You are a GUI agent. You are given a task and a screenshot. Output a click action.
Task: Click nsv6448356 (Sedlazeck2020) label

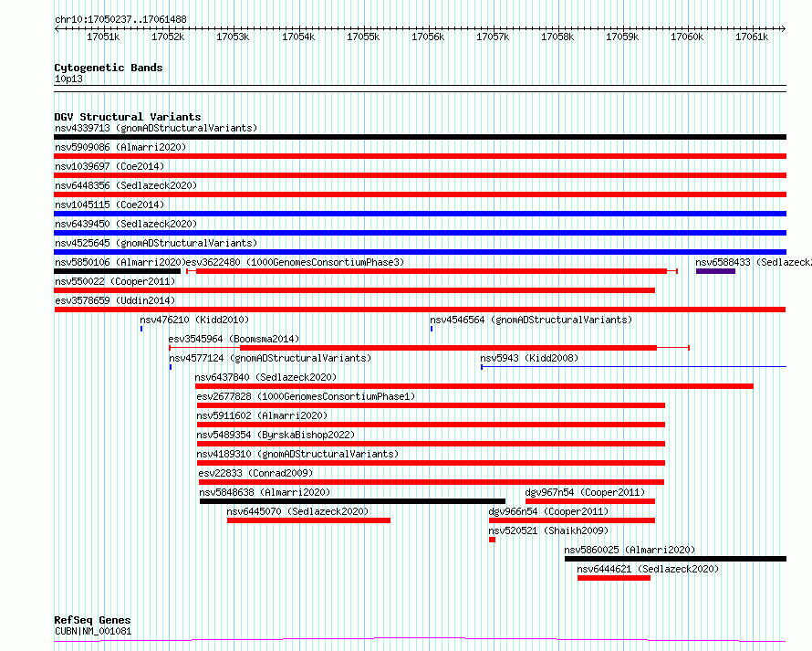[x=126, y=185]
